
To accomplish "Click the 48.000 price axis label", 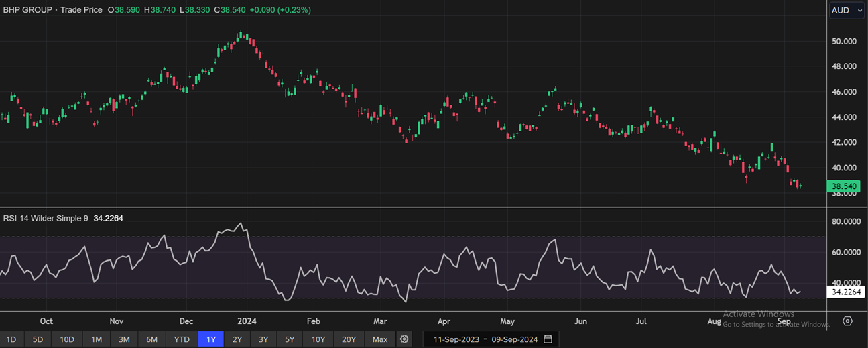I will pos(844,66).
